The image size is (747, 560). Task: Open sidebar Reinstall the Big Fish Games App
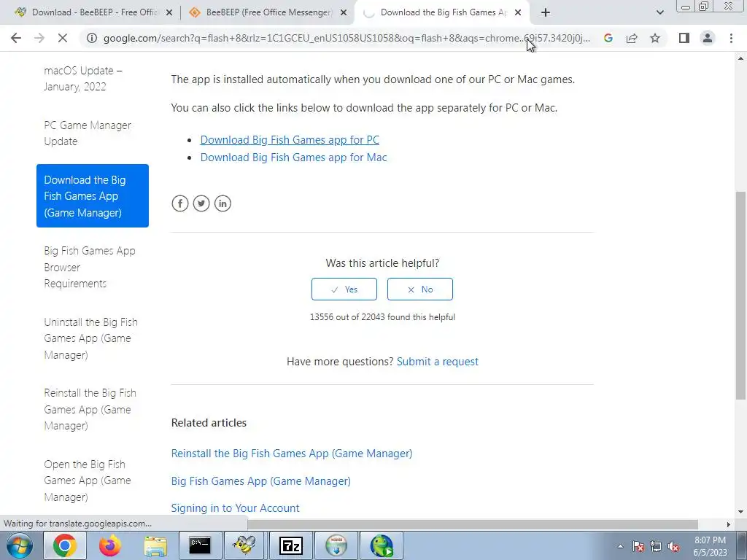tap(93, 409)
